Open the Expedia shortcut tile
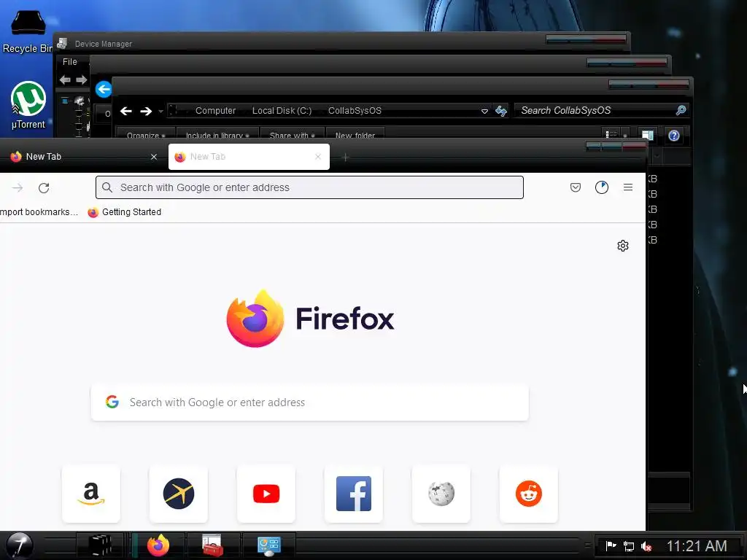Image resolution: width=747 pixels, height=560 pixels. tap(179, 494)
